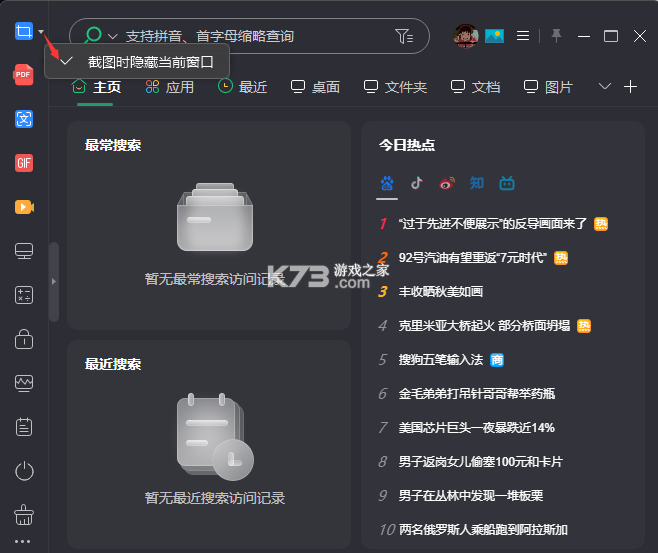This screenshot has width=658, height=553.
Task: Open hot topic 男子返岗女儿偷塞100元和卡片
Action: (x=480, y=462)
